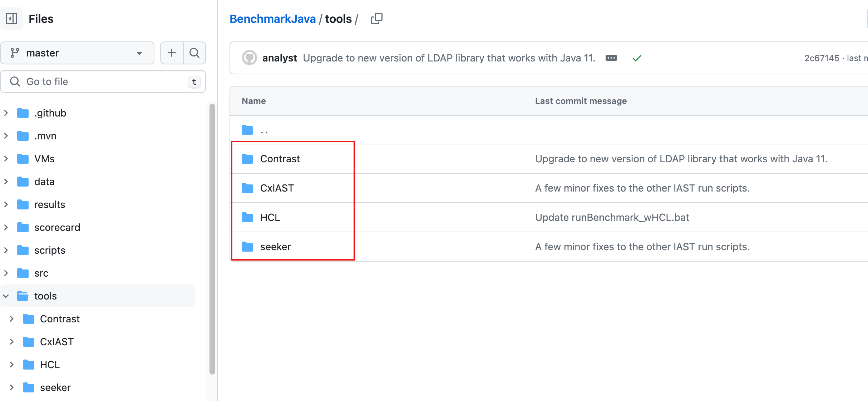Select the src folder in tree
The height and width of the screenshot is (401, 868).
[x=41, y=273]
